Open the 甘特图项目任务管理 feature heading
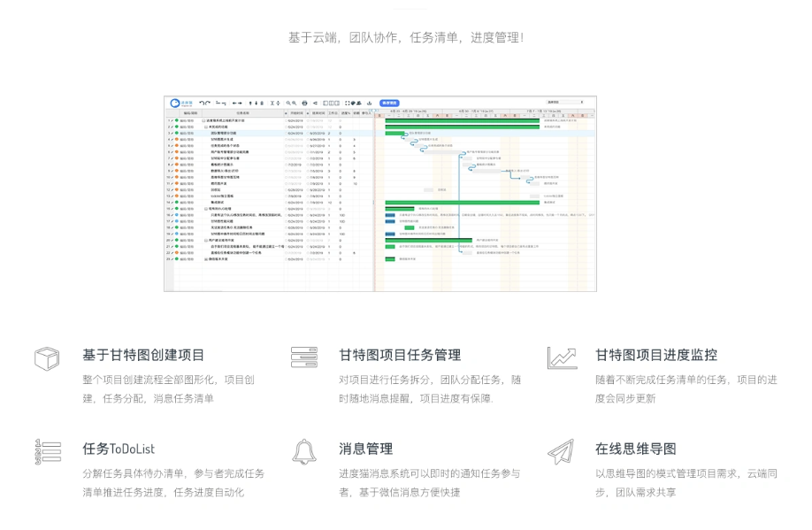The image size is (812, 530). (399, 355)
